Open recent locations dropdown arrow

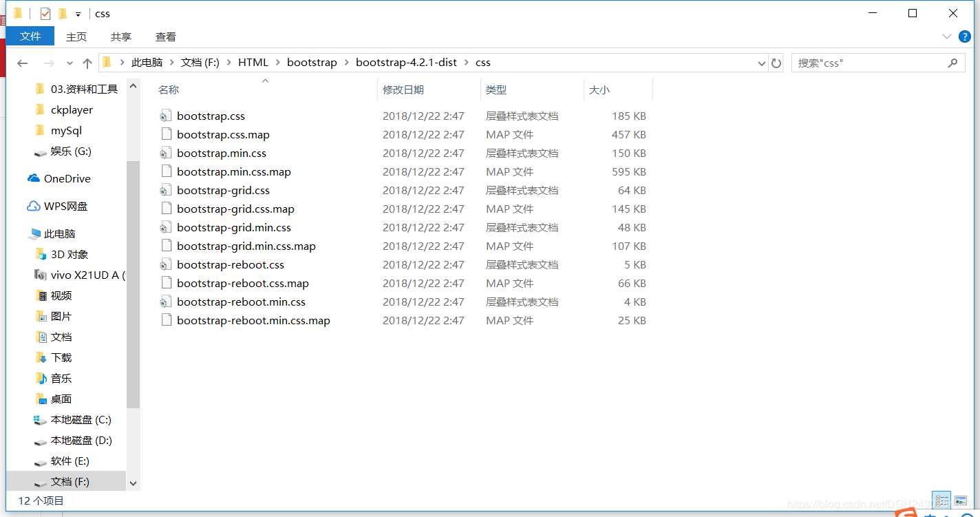70,63
